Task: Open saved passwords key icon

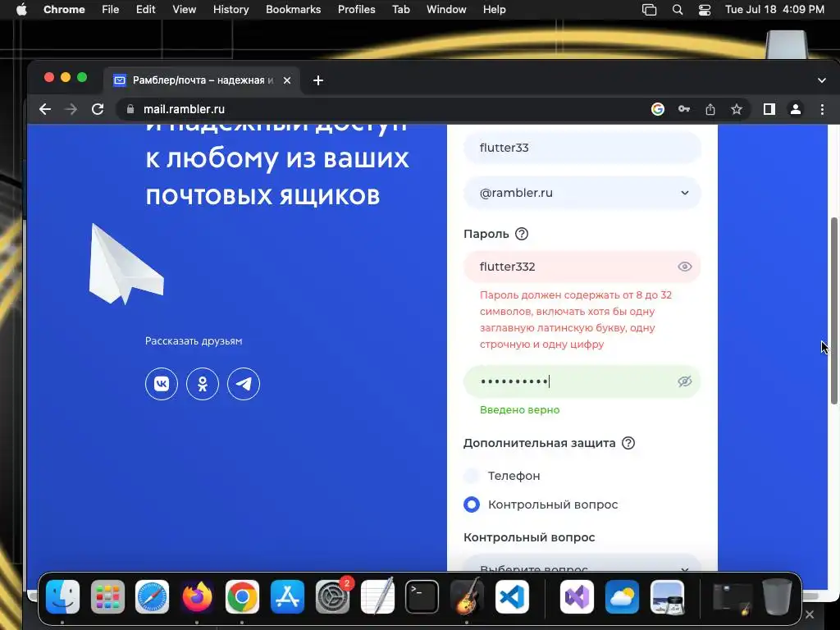Action: tap(684, 109)
